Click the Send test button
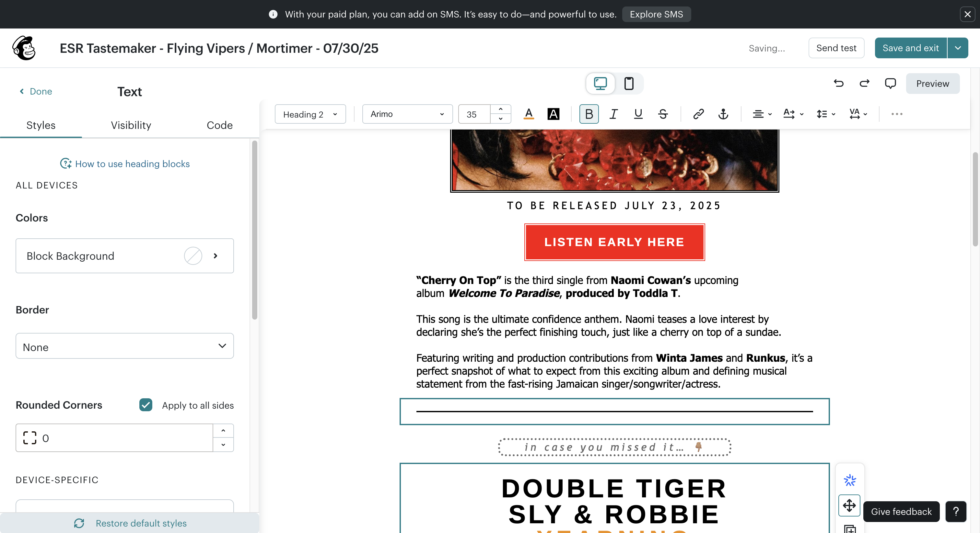 pyautogui.click(x=836, y=48)
